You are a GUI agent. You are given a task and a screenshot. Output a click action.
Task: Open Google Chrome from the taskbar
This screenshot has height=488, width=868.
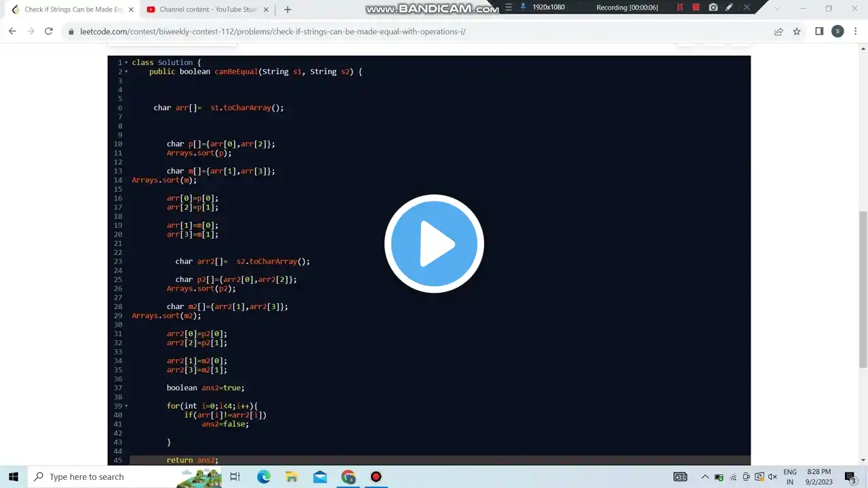click(349, 476)
